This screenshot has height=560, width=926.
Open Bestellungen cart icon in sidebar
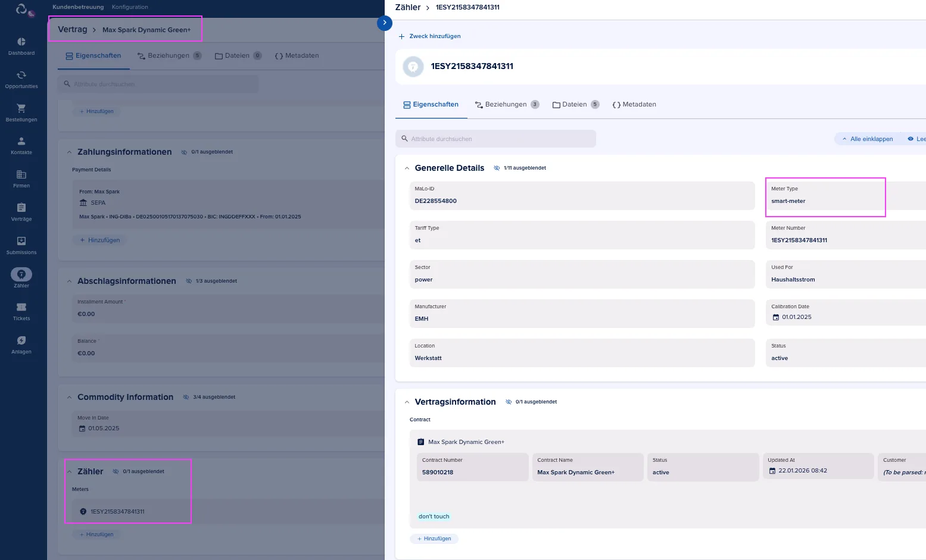pos(21,108)
